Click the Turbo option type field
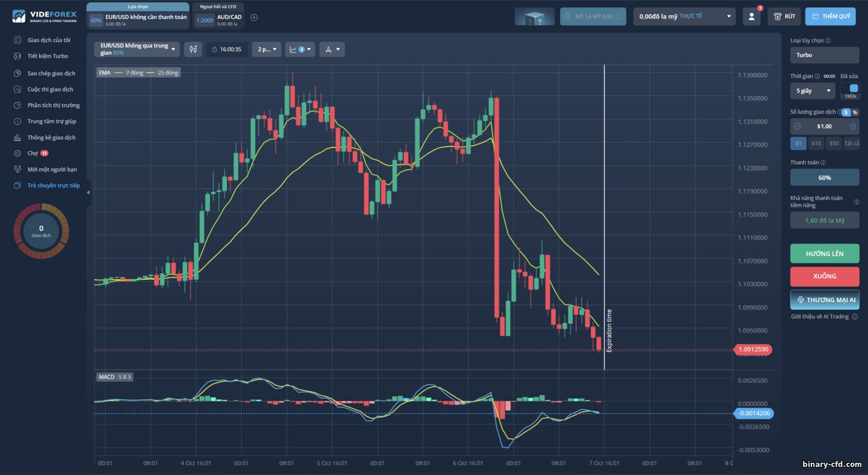Viewport: 868px width, 475px height. [x=825, y=55]
